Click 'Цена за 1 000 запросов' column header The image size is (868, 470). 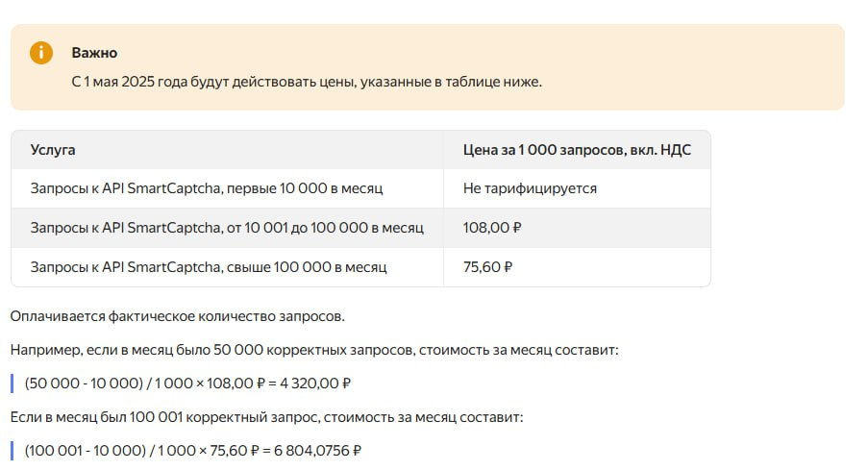576,150
